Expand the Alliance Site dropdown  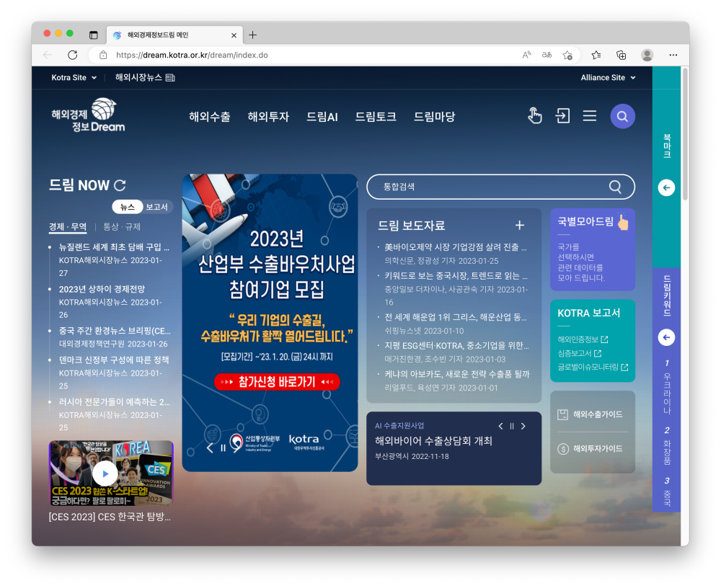pos(608,78)
